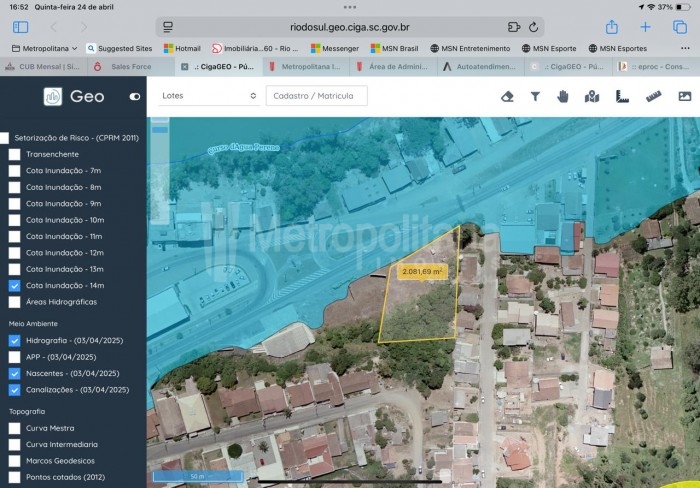
Task: Select the eraser clear tool
Action: coord(507,96)
